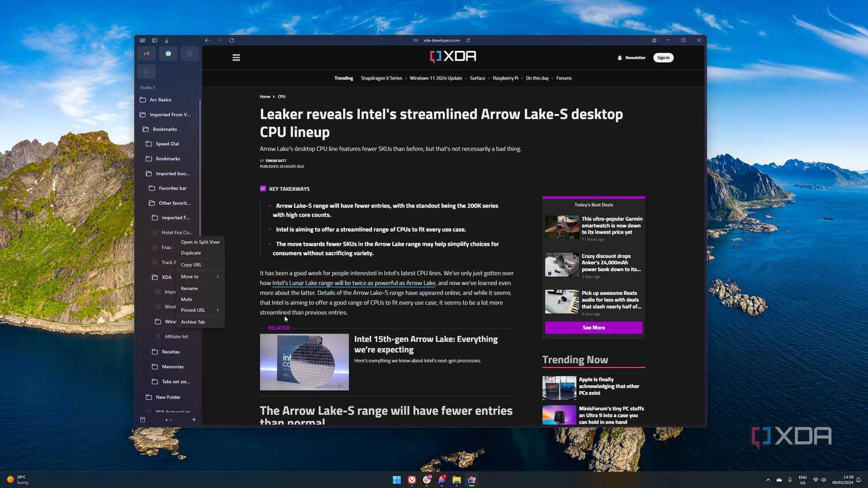Open the XDA hamburger menu
This screenshot has width=868, height=488.
point(236,57)
